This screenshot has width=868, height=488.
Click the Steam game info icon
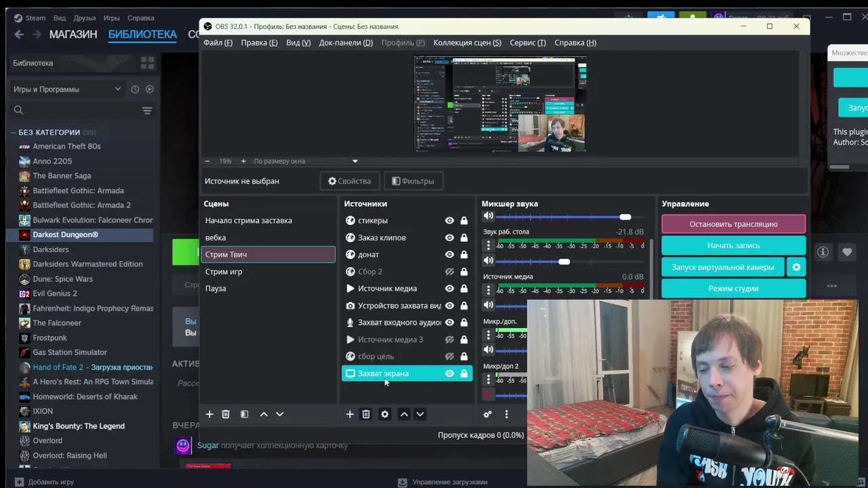(x=823, y=252)
